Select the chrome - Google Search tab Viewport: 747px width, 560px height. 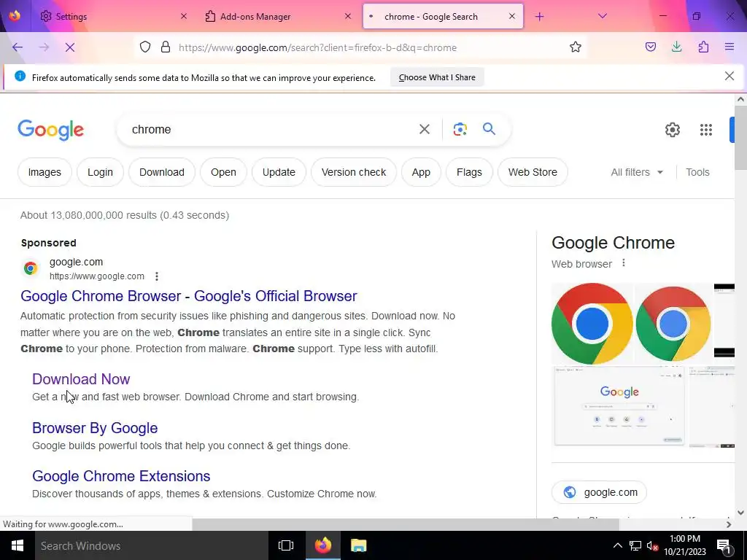point(443,16)
